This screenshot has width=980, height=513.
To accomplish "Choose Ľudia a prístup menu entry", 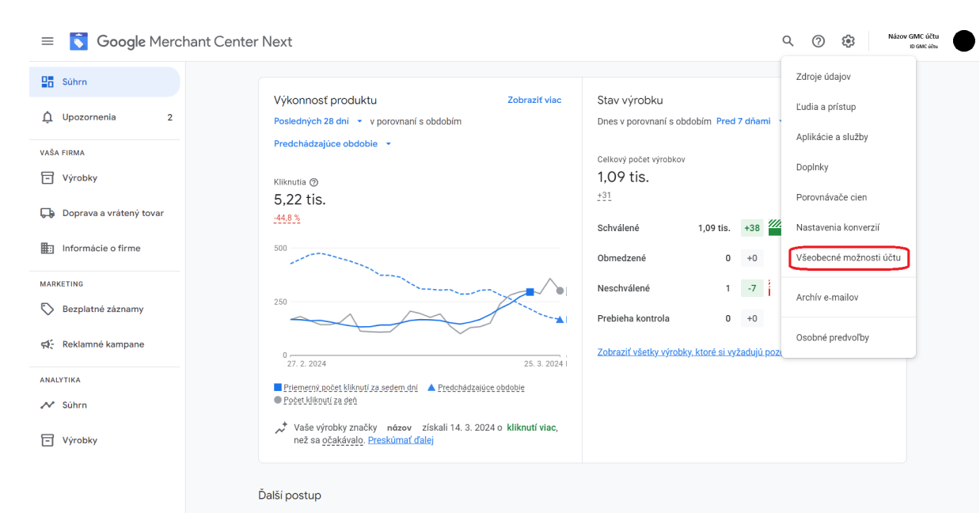I will coord(826,107).
